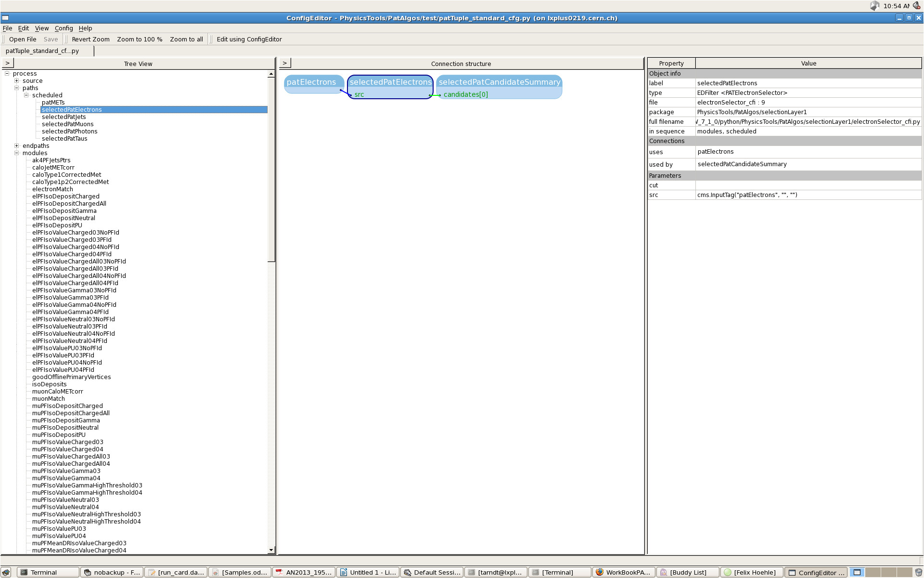Click the workspace switcher's first desktop

click(857, 572)
